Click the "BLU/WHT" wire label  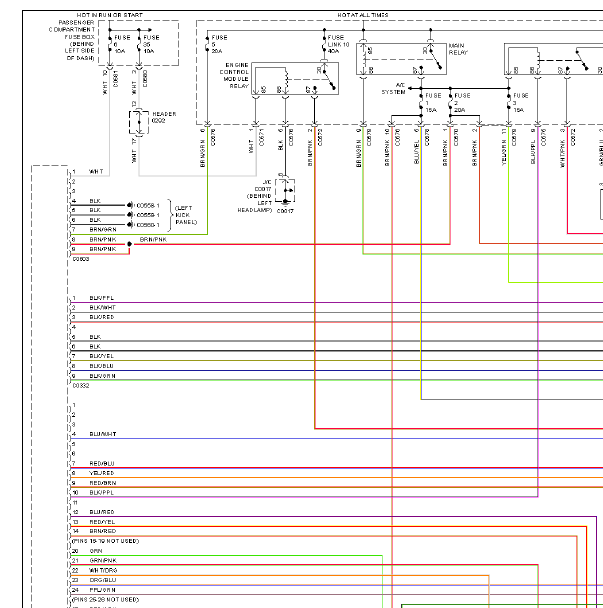(103, 434)
